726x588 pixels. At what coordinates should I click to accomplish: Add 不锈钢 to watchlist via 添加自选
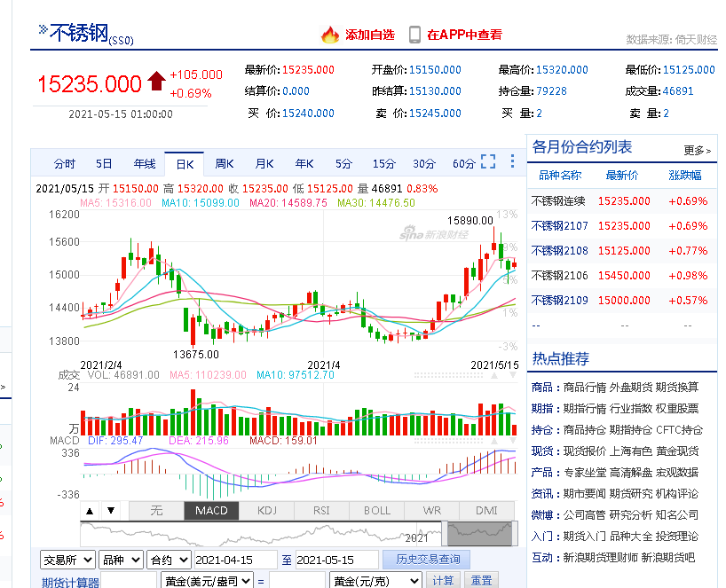tap(369, 35)
